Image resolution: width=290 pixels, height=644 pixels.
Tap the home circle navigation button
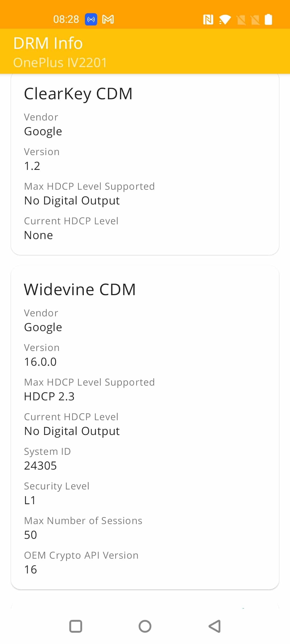tap(145, 626)
